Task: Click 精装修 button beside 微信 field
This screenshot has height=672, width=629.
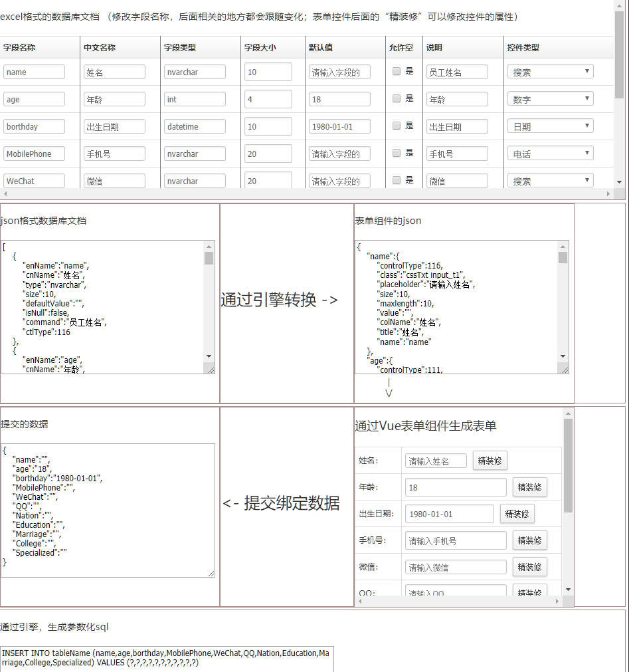Action: coord(529,567)
